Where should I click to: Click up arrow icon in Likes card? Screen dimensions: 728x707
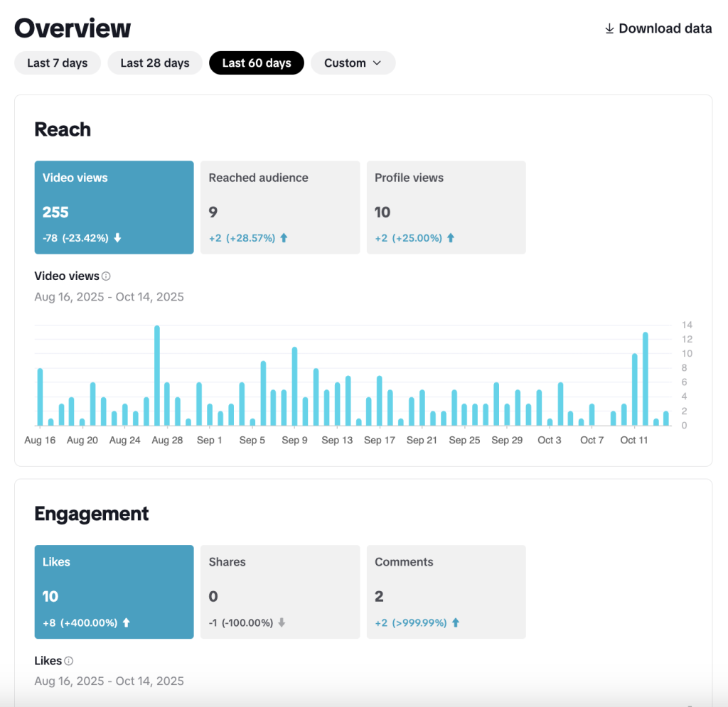coord(126,622)
